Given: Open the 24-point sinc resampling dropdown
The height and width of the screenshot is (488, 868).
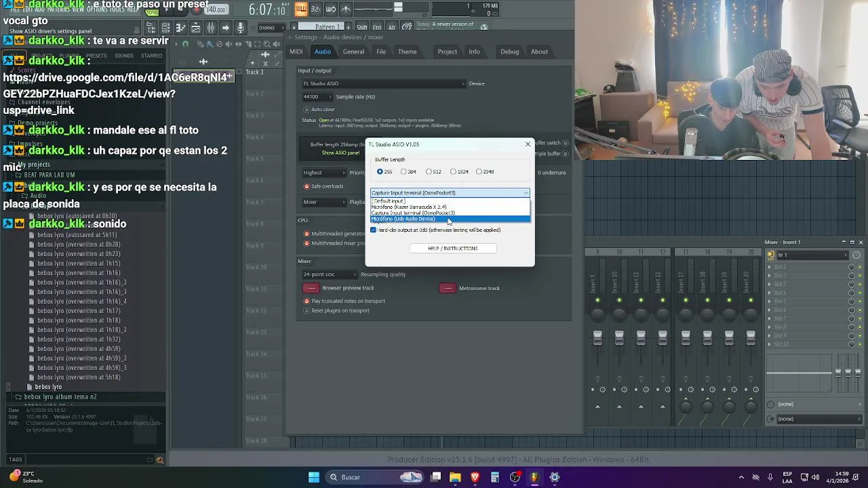Looking at the screenshot, I should (x=330, y=274).
